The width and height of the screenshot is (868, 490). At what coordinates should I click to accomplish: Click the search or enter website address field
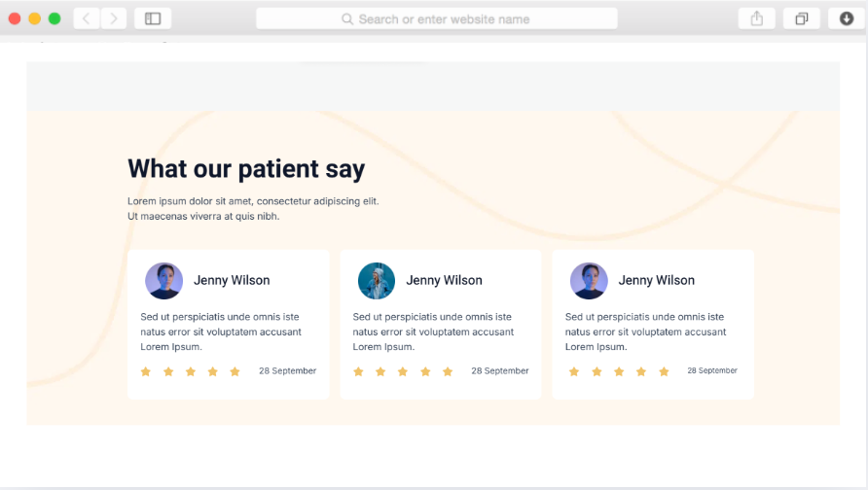437,18
